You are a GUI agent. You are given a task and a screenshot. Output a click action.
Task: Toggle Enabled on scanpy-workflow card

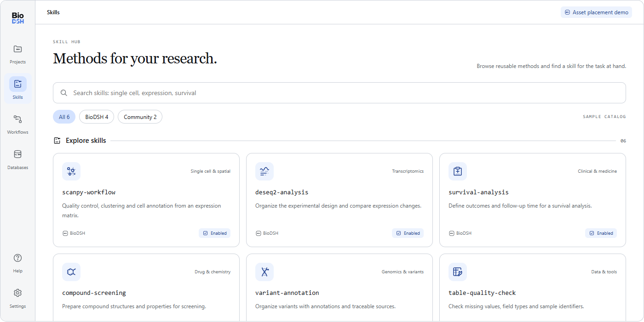tap(215, 233)
